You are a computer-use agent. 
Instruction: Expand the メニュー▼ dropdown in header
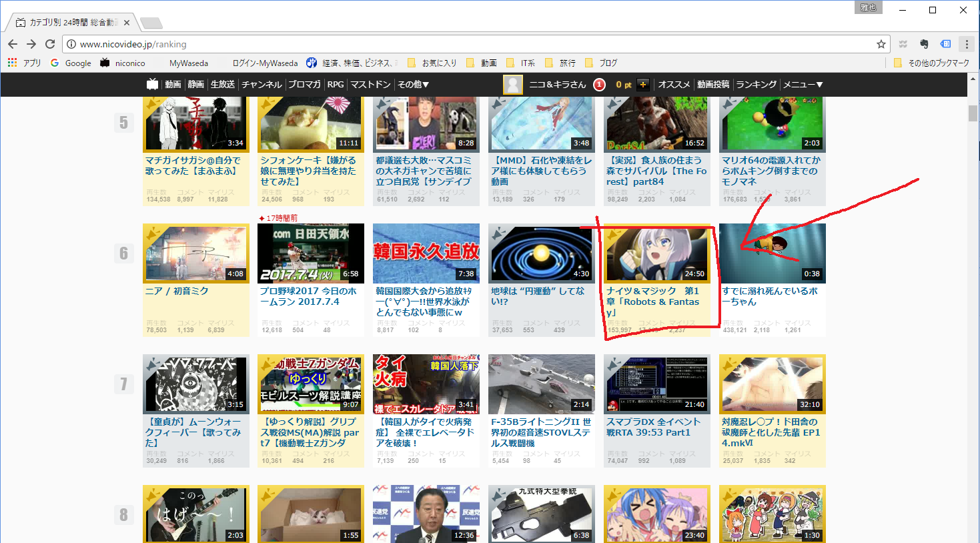click(x=803, y=84)
